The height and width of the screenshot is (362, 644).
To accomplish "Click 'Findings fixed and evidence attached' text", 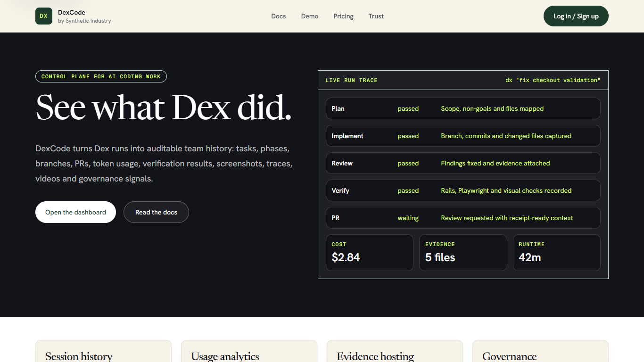I will (495, 163).
